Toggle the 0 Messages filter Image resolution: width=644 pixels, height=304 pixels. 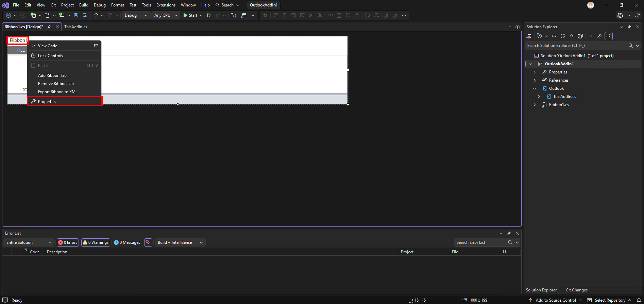point(127,242)
